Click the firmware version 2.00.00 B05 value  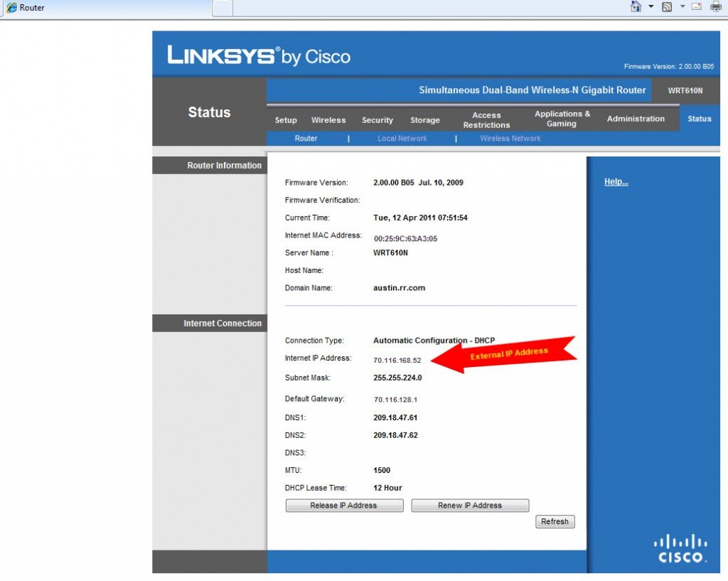[418, 183]
